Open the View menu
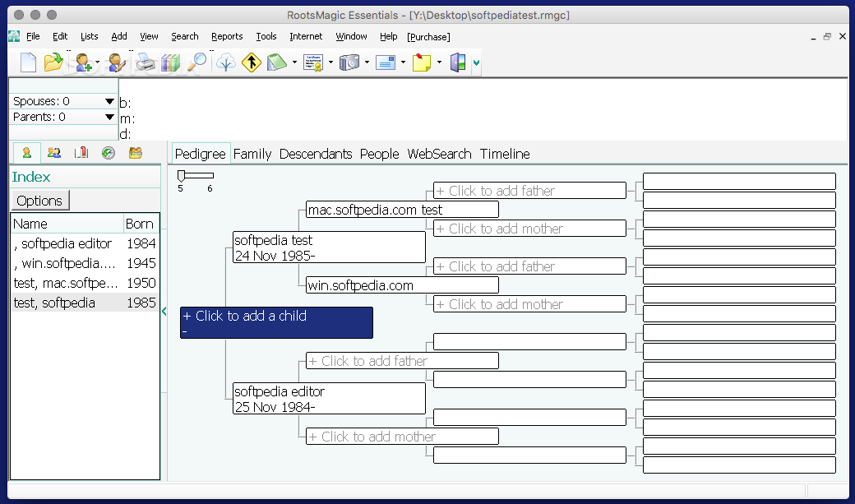The height and width of the screenshot is (504, 855). tap(149, 36)
